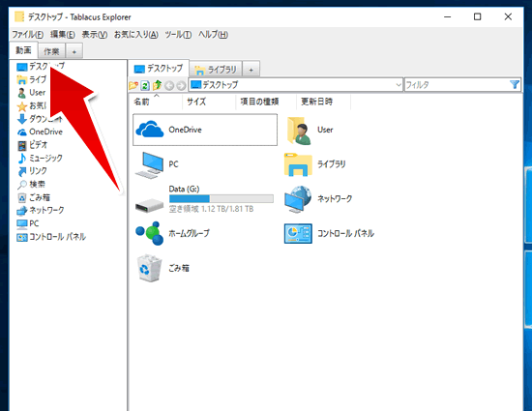This screenshot has width=532, height=411.
Task: Open OneDrive item in file pane
Action: [x=205, y=130]
